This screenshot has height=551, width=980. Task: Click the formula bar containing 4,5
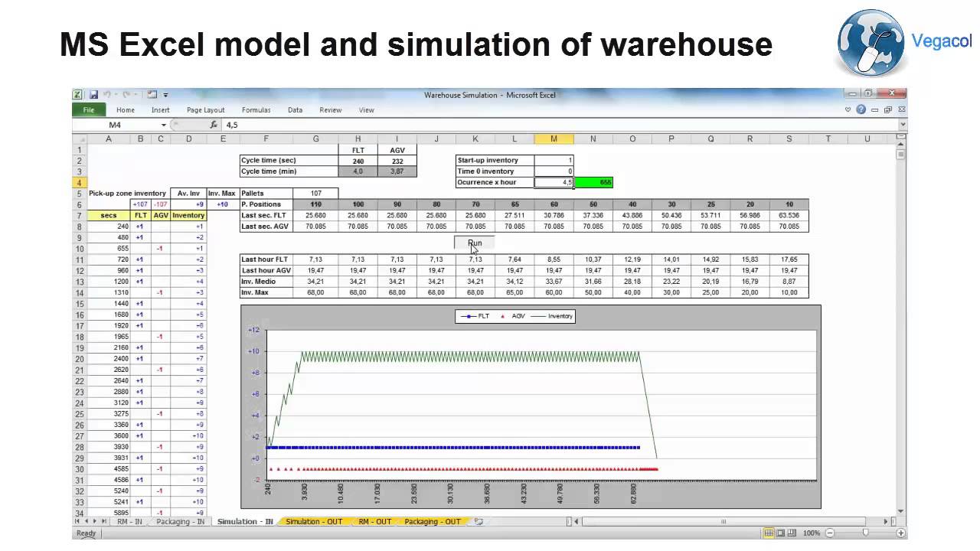[x=559, y=125]
